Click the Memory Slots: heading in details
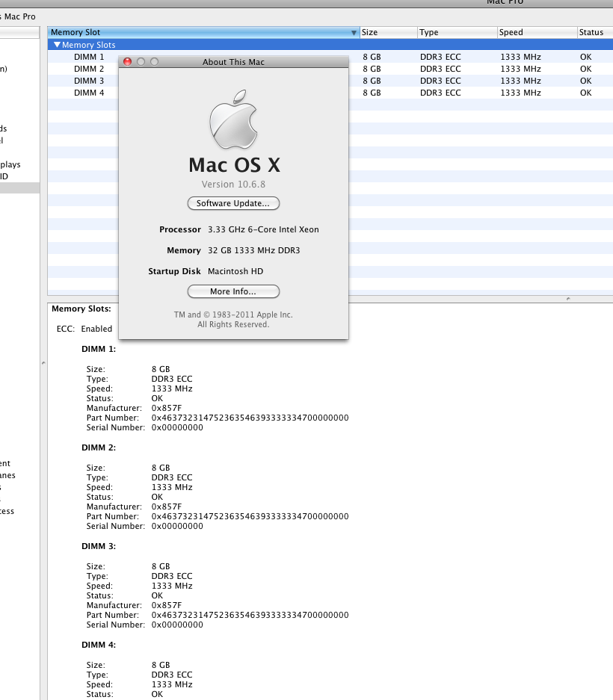Screen dimensions: 613x700 [x=81, y=309]
